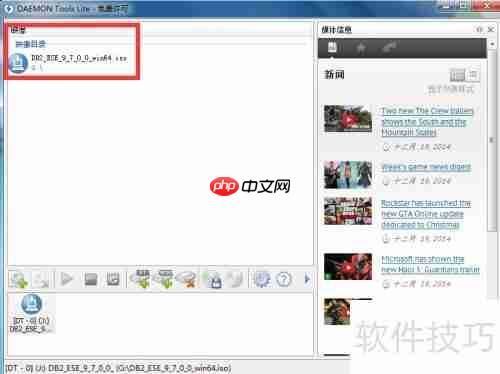Click the 媒体信息 panel title
This screenshot has height=374, width=500.
336,30
